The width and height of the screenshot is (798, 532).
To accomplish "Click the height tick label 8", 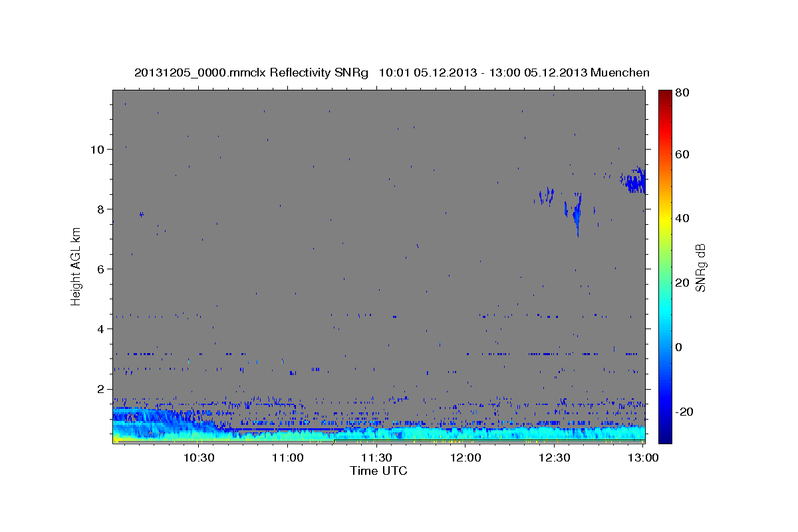I will pos(100,209).
